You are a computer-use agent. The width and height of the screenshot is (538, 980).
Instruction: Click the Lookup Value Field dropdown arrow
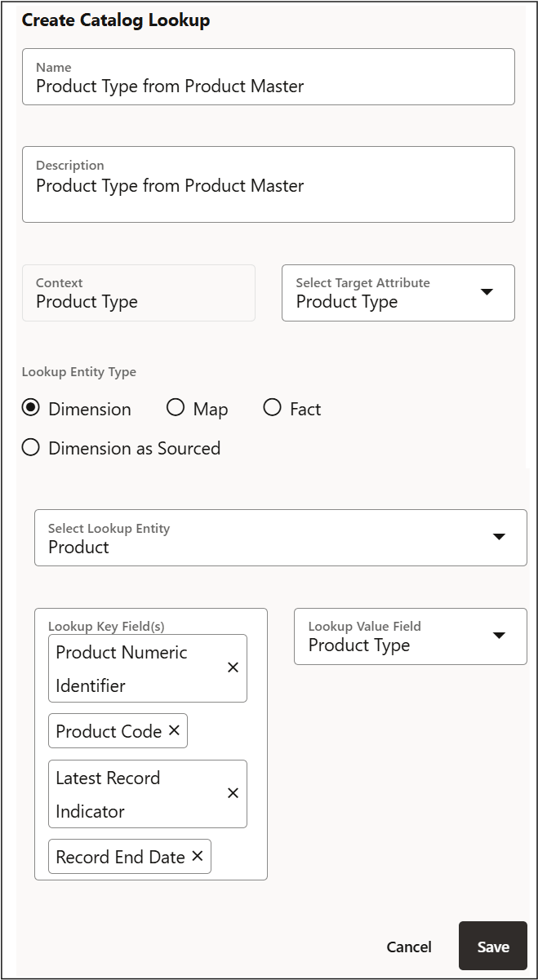pos(499,636)
